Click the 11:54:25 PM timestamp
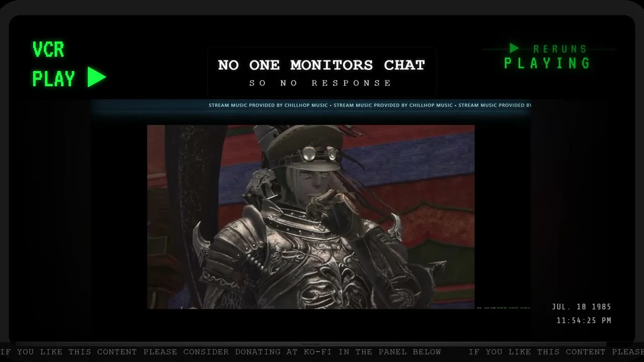The height and width of the screenshot is (362, 644). pyautogui.click(x=584, y=320)
